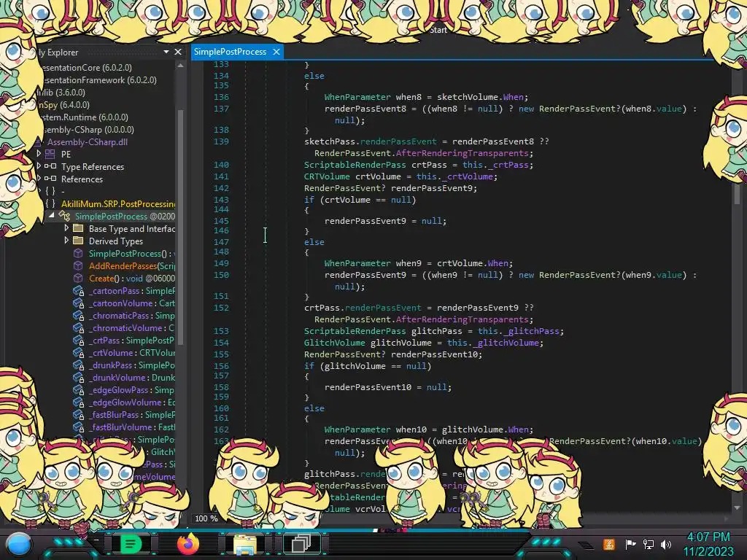Viewport: 747px width, 560px height.
Task: Click the PE node icon
Action: click(x=50, y=154)
